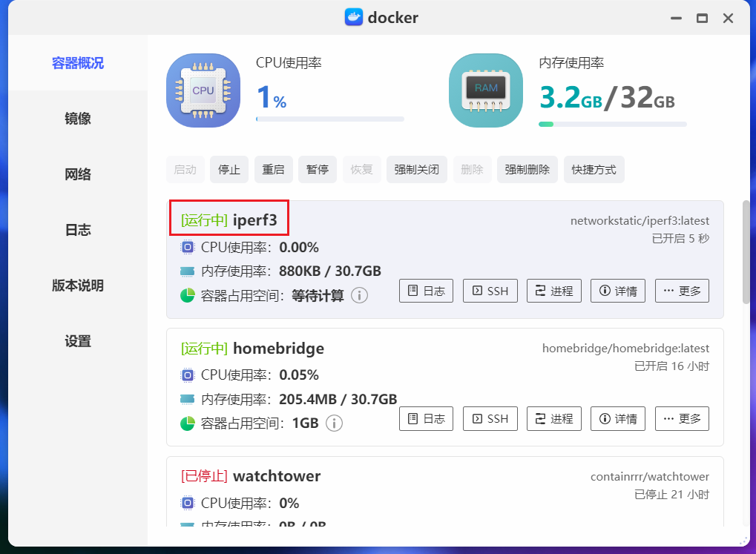Select the iperf3 container name
756x554 pixels.
[x=255, y=220]
